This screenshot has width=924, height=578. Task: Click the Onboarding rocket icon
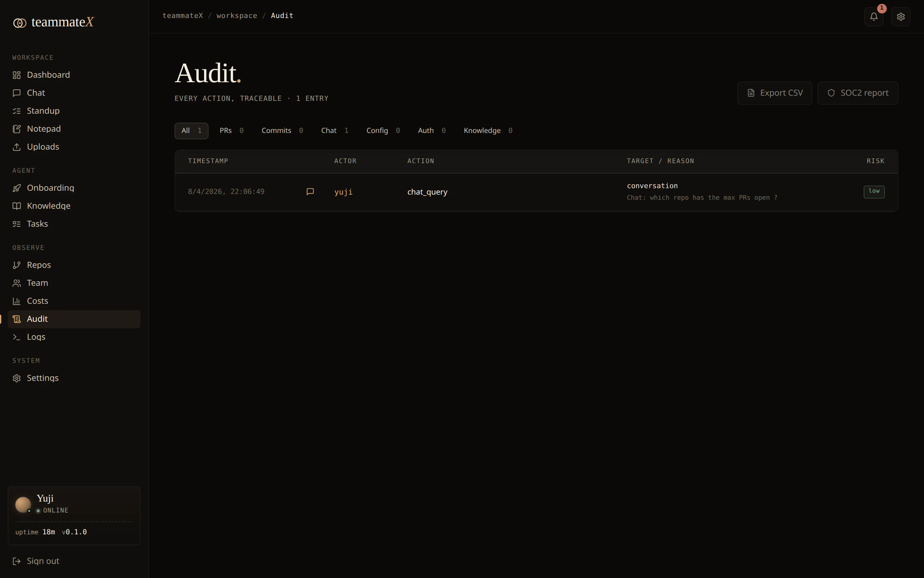coord(16,188)
